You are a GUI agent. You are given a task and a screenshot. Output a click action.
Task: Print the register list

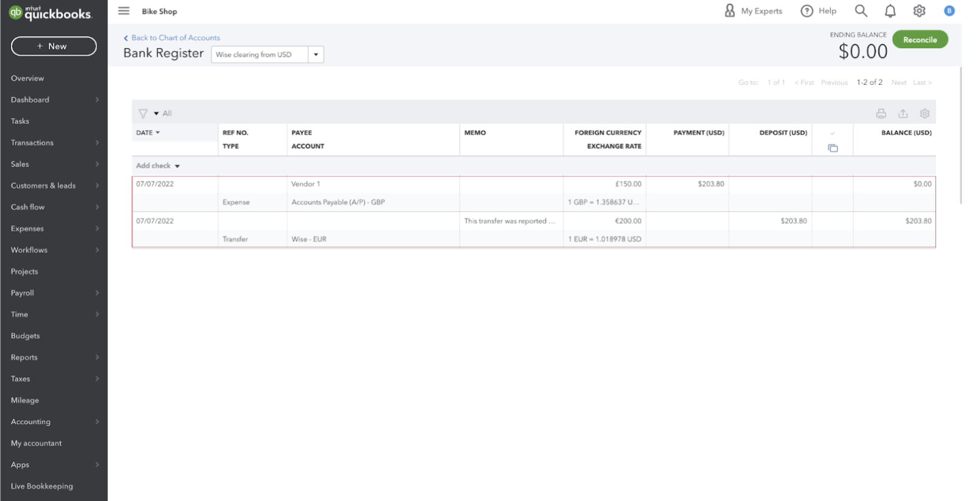(x=881, y=113)
